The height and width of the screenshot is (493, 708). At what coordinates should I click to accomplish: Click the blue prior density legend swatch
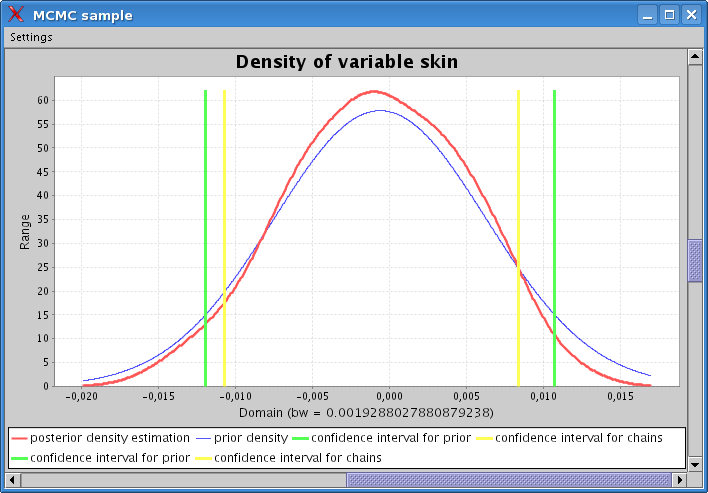tap(204, 438)
